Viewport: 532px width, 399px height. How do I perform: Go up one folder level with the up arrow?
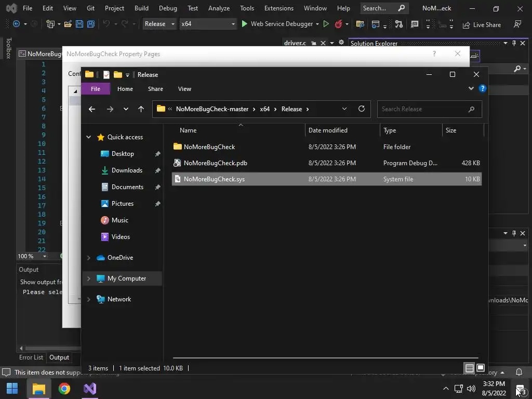tap(141, 109)
